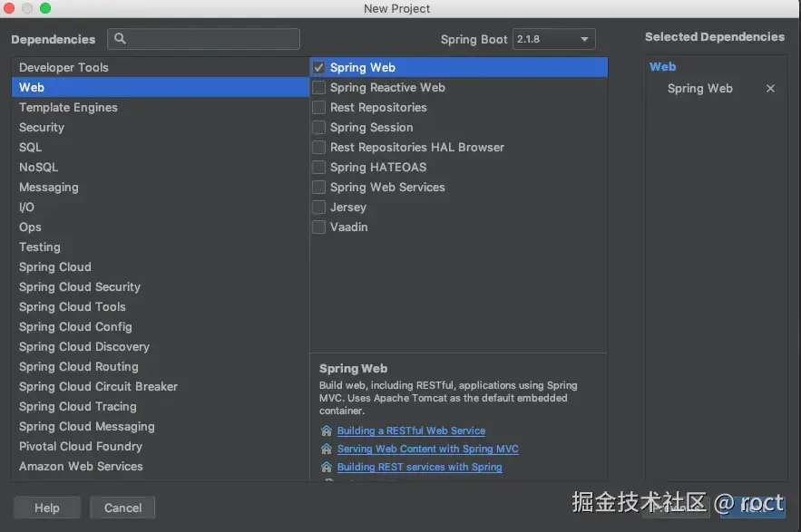Select Spring Web in Selected Dependencies panel

click(x=699, y=88)
